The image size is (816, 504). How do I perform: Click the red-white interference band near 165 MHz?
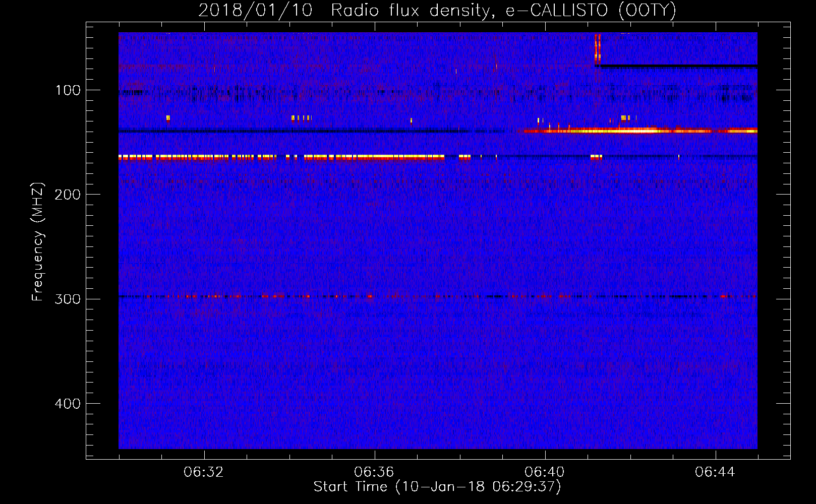point(281,157)
